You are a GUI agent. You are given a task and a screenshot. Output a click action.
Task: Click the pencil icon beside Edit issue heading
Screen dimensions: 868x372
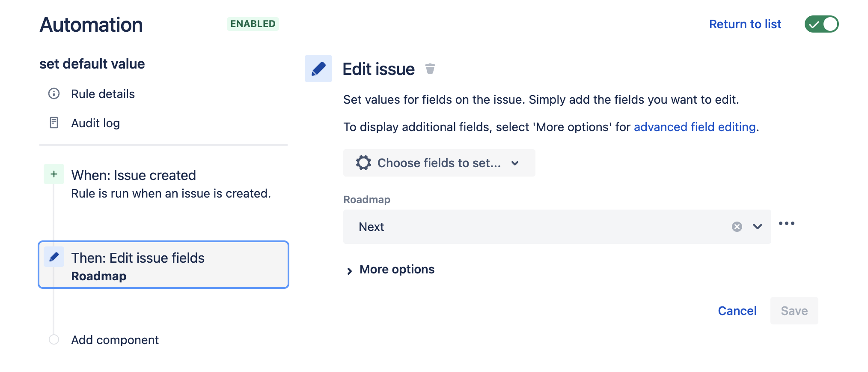coord(318,69)
